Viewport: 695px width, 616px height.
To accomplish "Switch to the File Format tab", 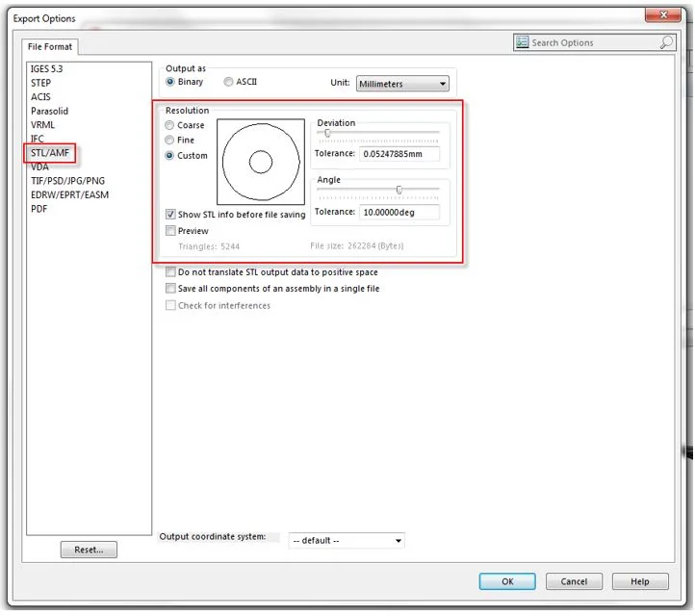I will pos(49,46).
